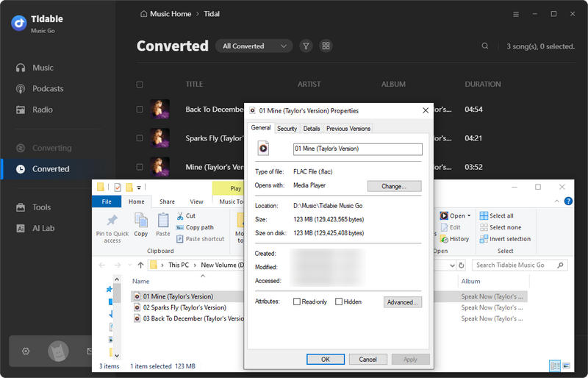Click Explorer help question mark icon
Image resolution: width=588 pixels, height=378 pixels.
coord(568,202)
